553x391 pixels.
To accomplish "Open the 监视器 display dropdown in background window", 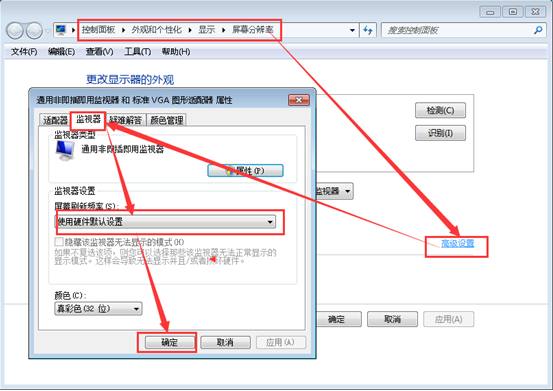I will pos(334,191).
